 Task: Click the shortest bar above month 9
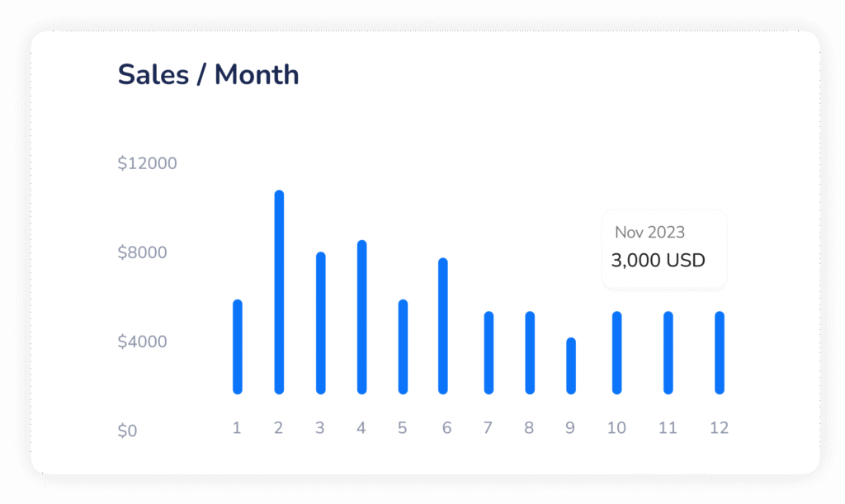571,365
